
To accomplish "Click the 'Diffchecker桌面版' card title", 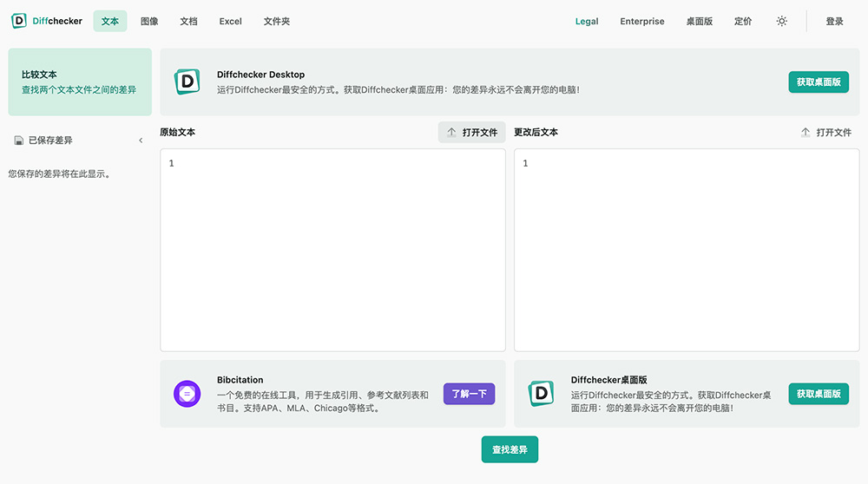I will pos(609,380).
